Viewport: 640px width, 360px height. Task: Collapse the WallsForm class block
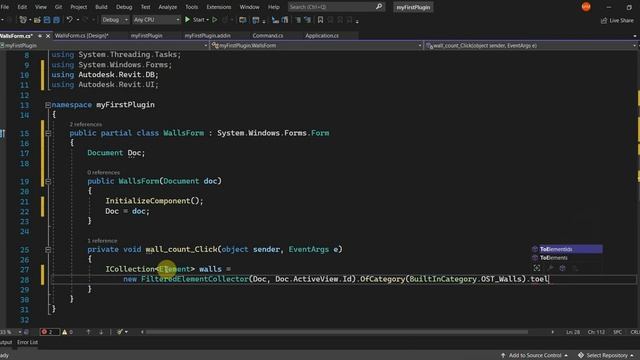point(48,133)
